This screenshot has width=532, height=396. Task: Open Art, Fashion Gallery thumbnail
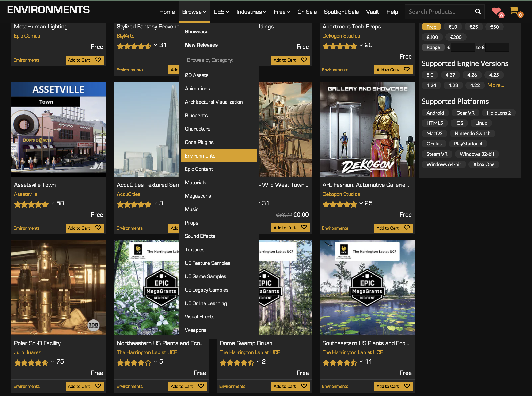pyautogui.click(x=367, y=130)
